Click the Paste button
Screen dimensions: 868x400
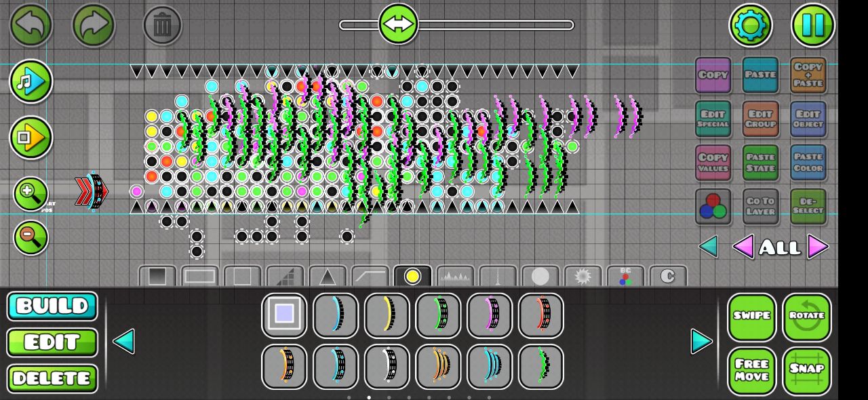(x=760, y=75)
